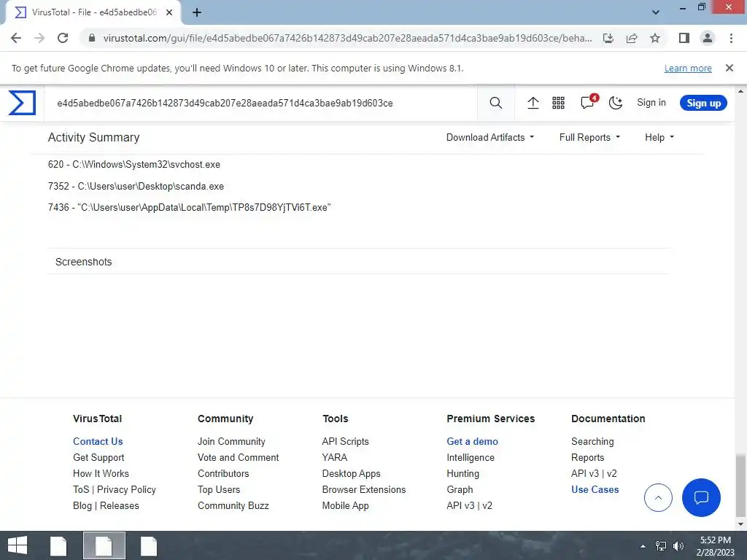Open Graph link

coord(460,489)
